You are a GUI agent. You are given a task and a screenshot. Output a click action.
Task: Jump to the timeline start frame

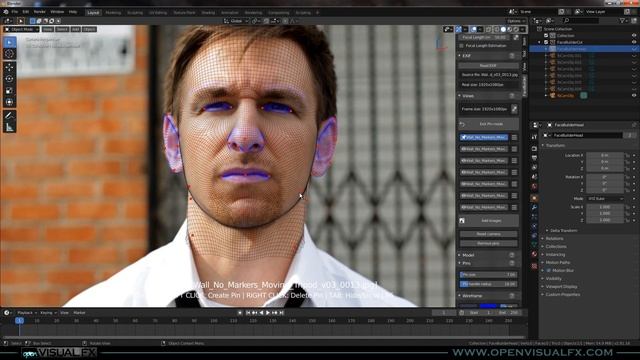248,313
